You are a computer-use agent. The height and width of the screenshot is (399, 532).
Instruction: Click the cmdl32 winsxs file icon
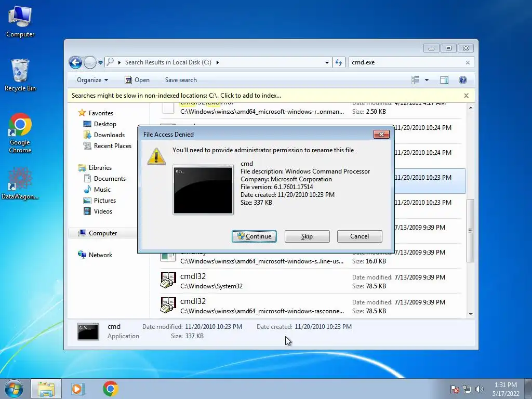point(168,305)
